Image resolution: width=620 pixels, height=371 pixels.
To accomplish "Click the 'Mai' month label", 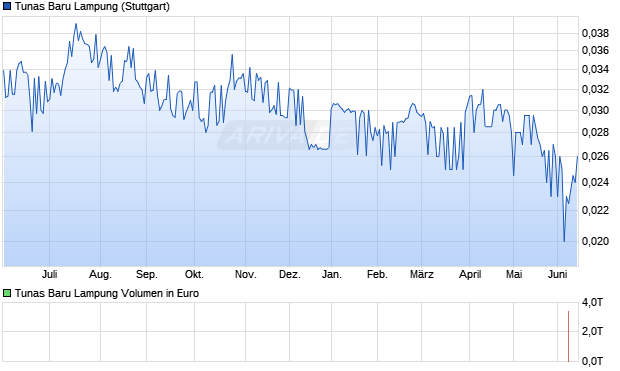I will [x=514, y=274].
